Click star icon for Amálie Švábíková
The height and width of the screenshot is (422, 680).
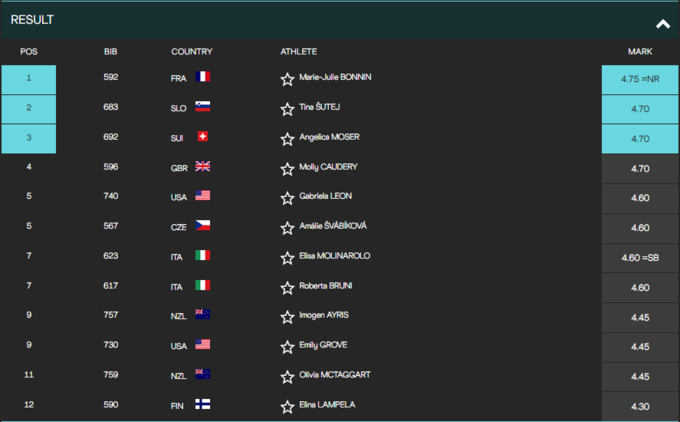coord(288,228)
